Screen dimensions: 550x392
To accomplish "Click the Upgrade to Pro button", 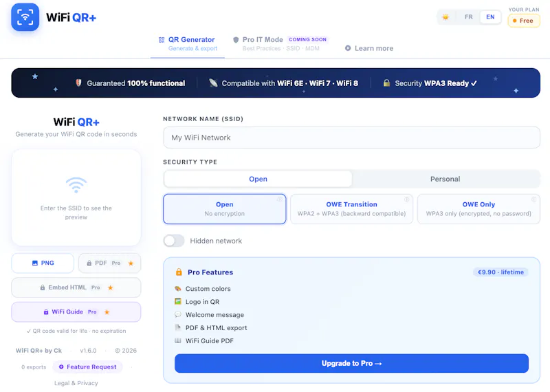I will (351, 363).
